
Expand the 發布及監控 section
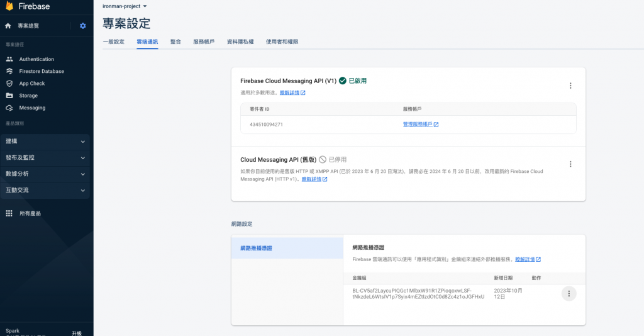click(45, 158)
